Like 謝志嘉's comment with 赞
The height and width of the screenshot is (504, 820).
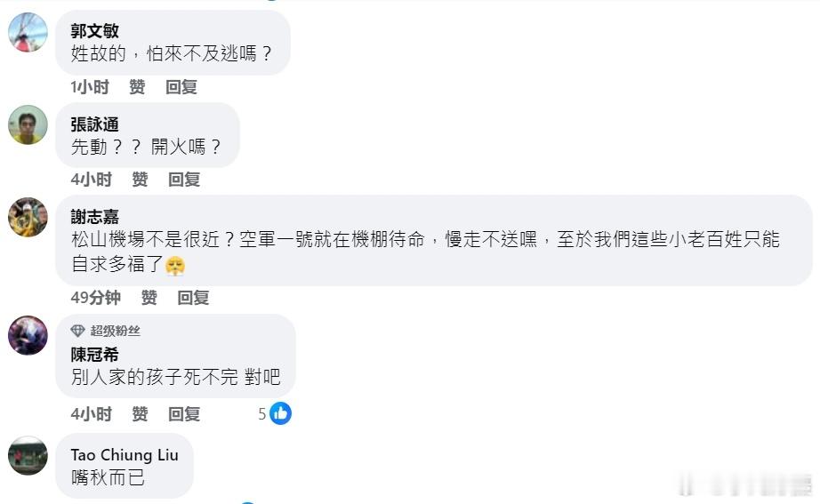(x=149, y=298)
